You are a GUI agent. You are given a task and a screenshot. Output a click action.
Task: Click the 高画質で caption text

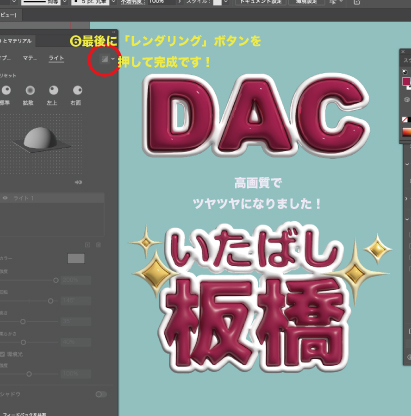(x=258, y=183)
